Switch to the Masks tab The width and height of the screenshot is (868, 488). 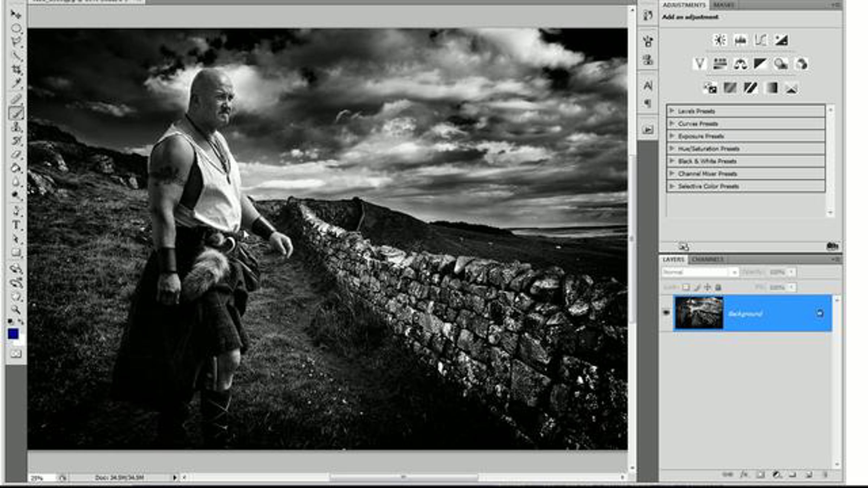[x=724, y=5]
